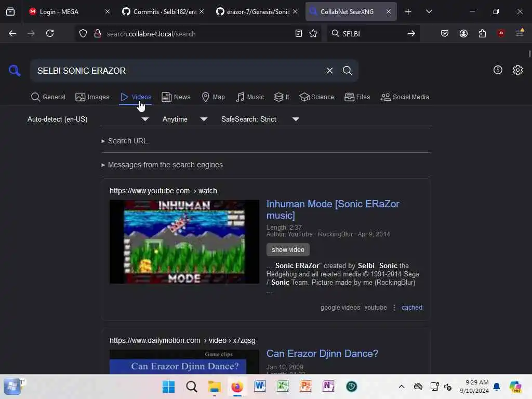Open the About info icon
Screen dimensions: 532x399
[x=498, y=70]
